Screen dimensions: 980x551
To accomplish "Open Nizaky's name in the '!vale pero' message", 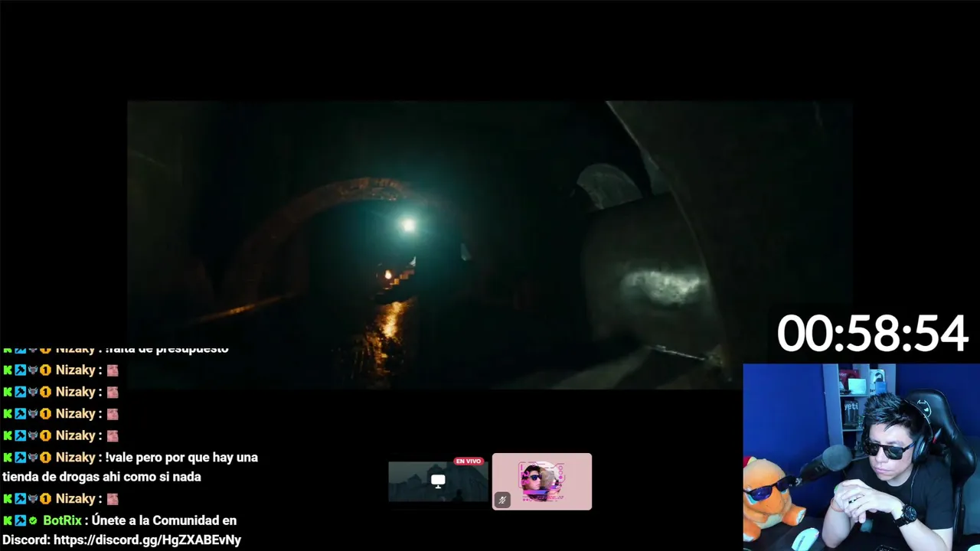I will pos(75,458).
